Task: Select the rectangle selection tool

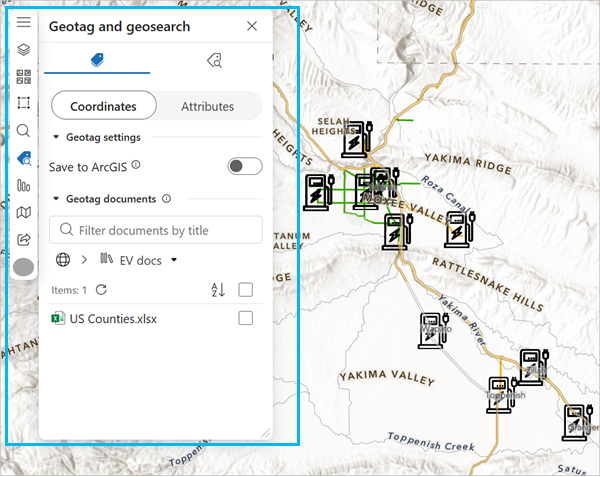Action: pyautogui.click(x=23, y=103)
